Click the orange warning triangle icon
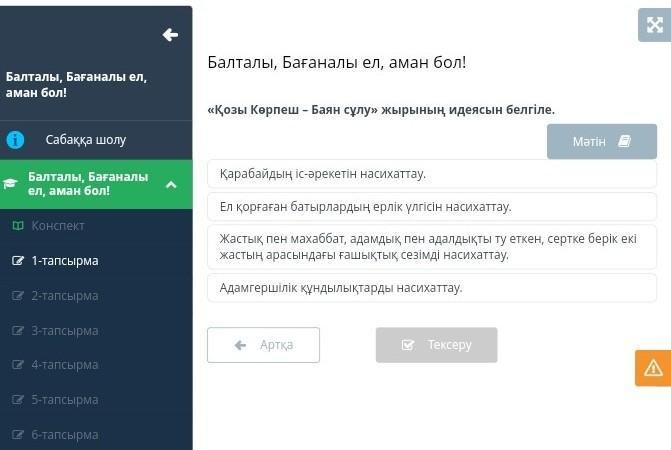Screen dimensions: 671x450 (653, 368)
